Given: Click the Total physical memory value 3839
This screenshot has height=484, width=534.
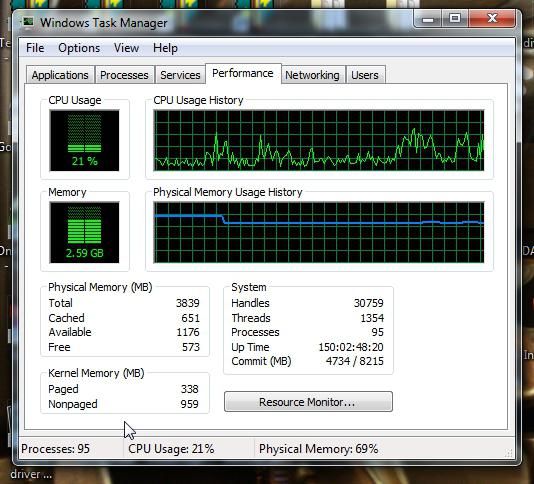Looking at the screenshot, I should click(x=188, y=303).
